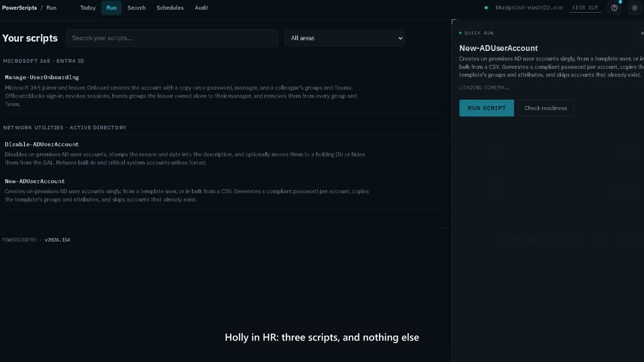
Task: Click the LOADING SCHEMA status text
Action: [x=484, y=87]
